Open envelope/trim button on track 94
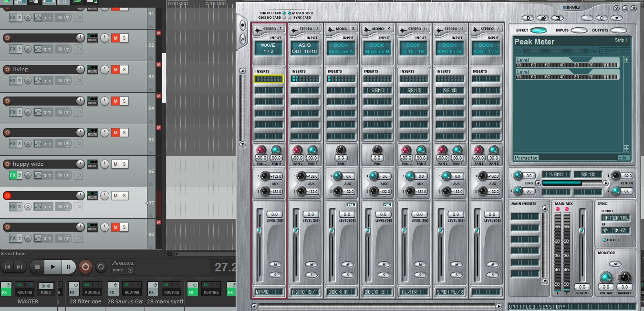This screenshot has height=311, width=644. (38, 112)
